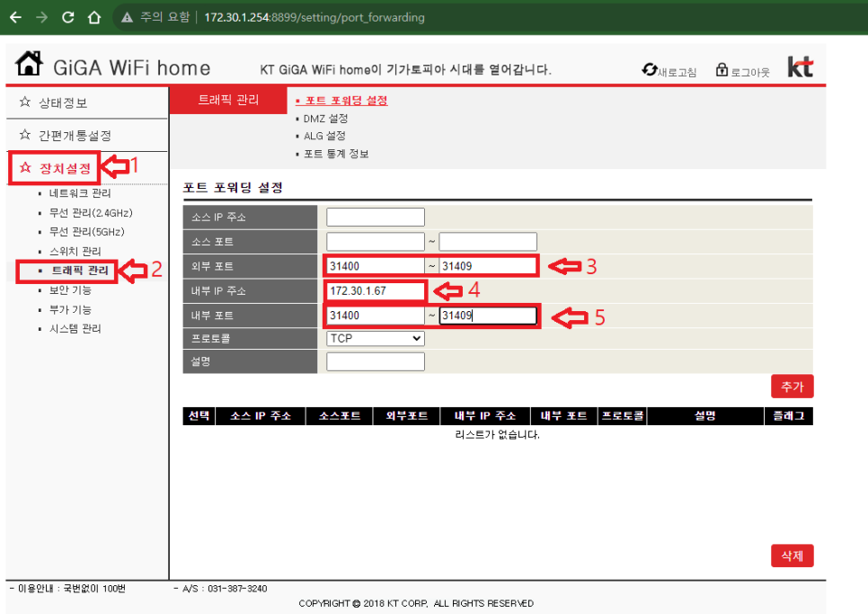Click the 소스포트 table header
Image resolution: width=868 pixels, height=614 pixels.
340,416
